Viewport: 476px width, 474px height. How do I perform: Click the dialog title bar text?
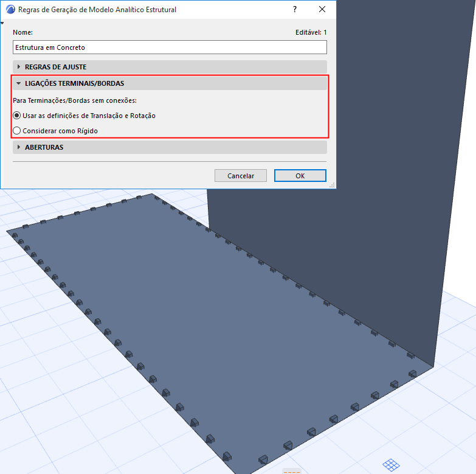97,10
